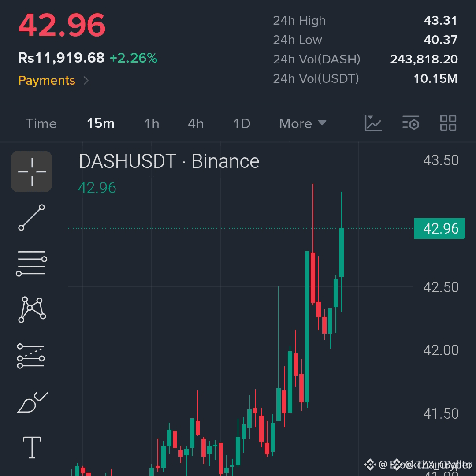Select the 4h interval tab

(196, 123)
